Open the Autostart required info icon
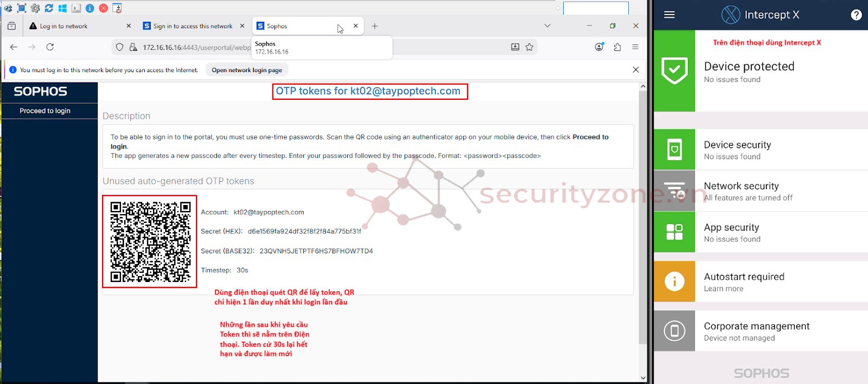 [674, 281]
